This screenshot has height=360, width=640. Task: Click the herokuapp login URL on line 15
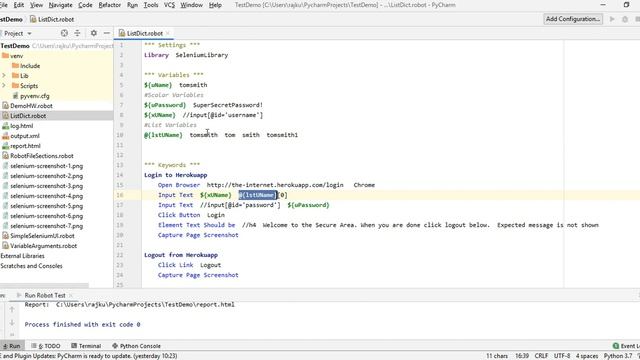click(275, 185)
